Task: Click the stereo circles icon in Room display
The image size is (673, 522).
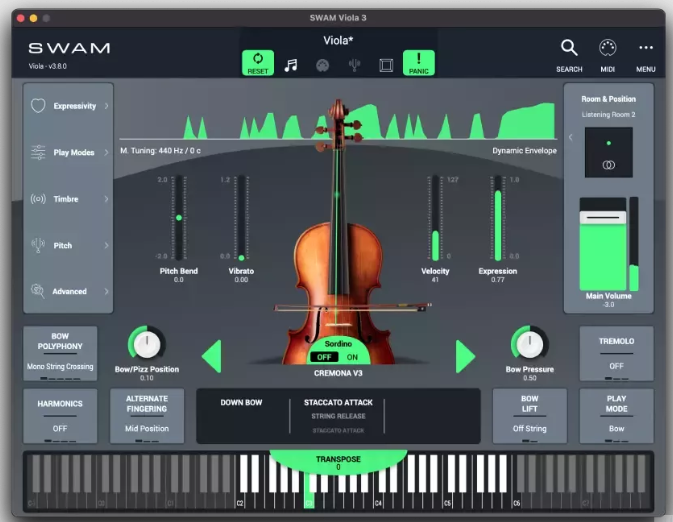Action: click(609, 165)
